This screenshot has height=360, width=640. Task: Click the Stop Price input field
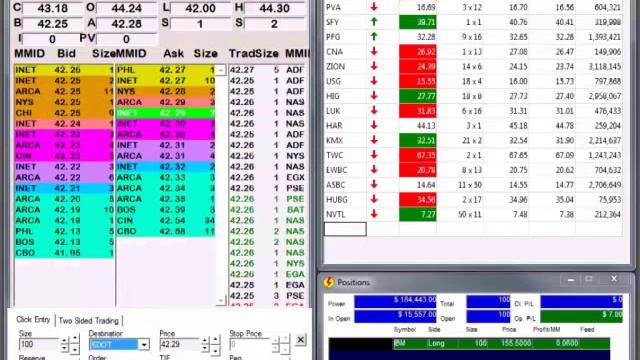point(249,345)
